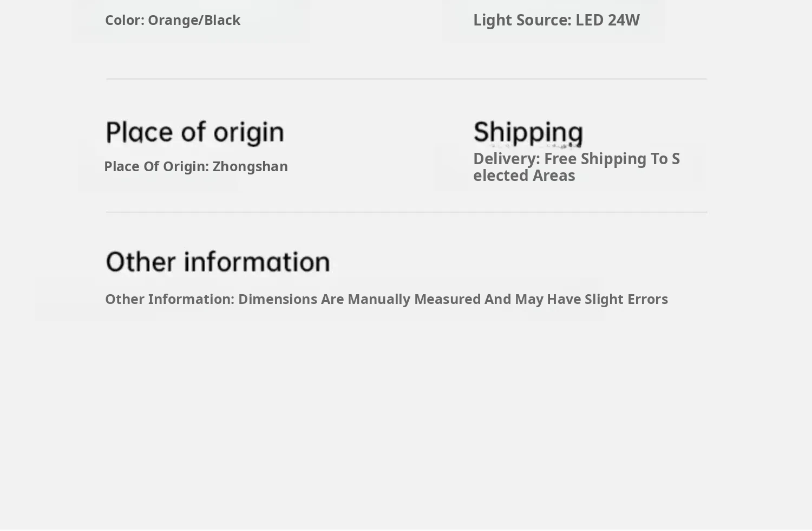Click the "Delivery:" label
Image resolution: width=812 pixels, height=531 pixels.
[506, 159]
